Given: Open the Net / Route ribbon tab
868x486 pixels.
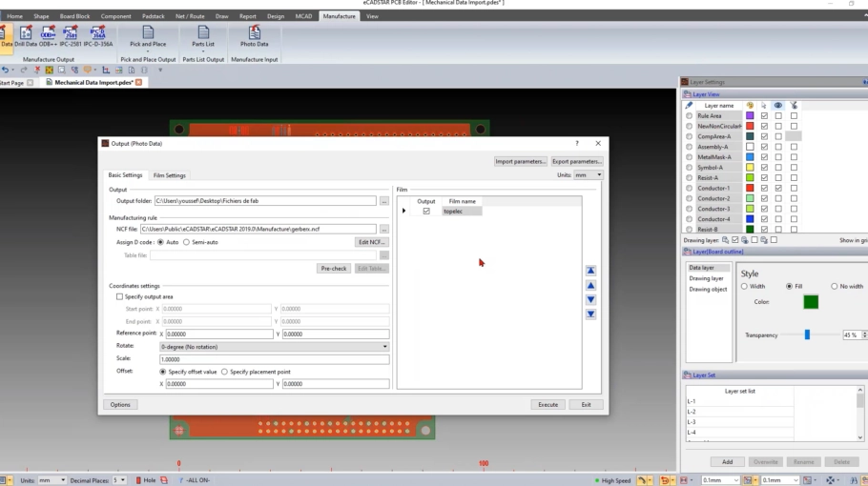Looking at the screenshot, I should click(190, 16).
